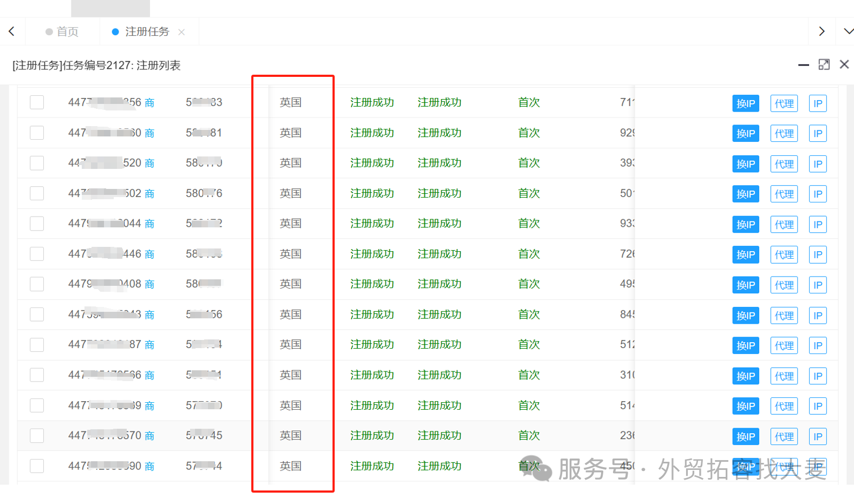Image resolution: width=854 pixels, height=504 pixels.
Task: Click the 商 link beside number ending 90
Action: coord(149,466)
